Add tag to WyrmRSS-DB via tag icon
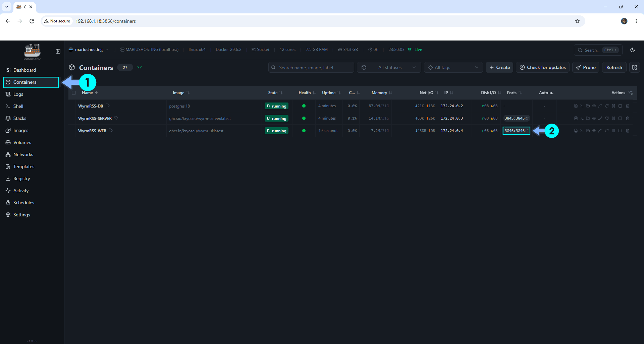 (x=108, y=106)
